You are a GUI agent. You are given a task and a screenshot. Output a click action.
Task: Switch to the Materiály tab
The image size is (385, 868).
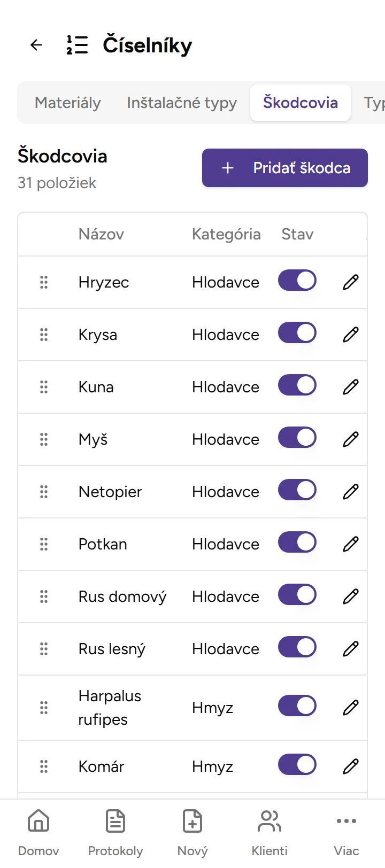67,103
